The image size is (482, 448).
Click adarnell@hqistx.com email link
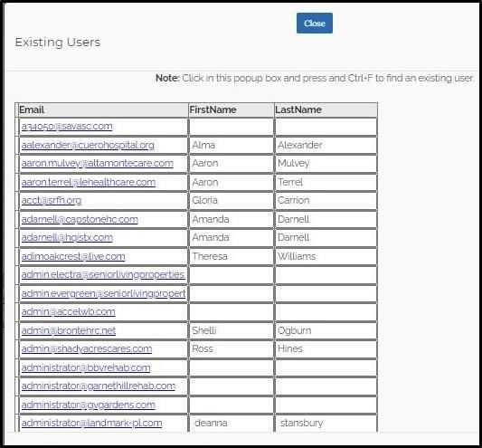pyautogui.click(x=67, y=237)
